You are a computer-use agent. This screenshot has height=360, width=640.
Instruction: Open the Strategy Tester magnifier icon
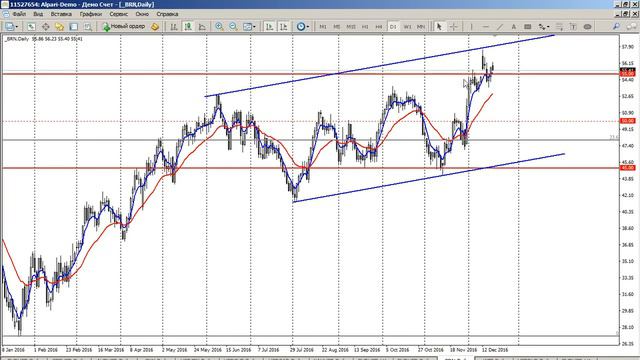(x=88, y=27)
